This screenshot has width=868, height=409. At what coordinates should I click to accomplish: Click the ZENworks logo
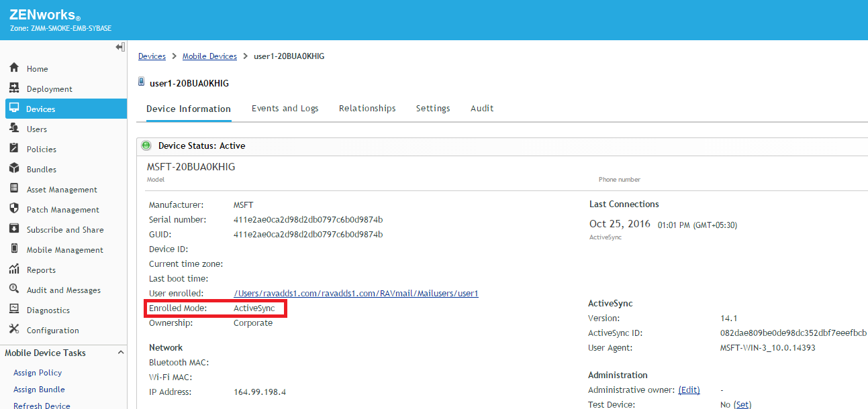45,15
